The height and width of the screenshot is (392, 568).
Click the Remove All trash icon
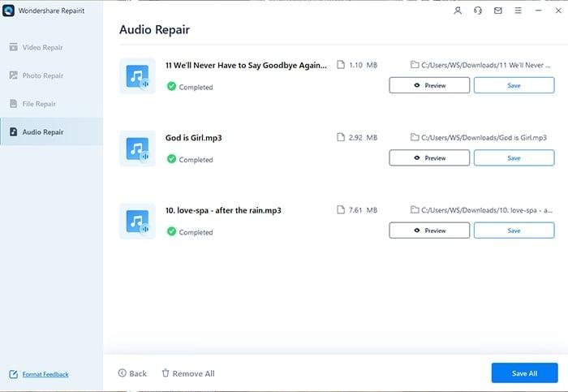166,373
